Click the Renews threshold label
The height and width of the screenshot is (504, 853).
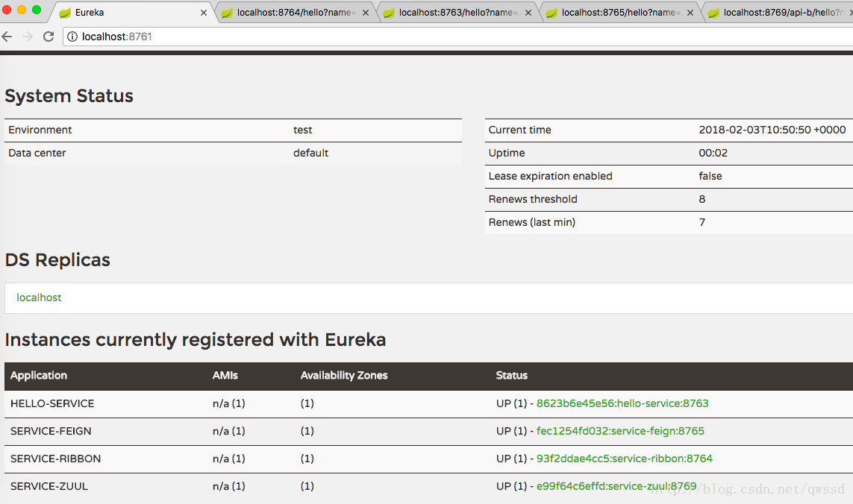533,199
